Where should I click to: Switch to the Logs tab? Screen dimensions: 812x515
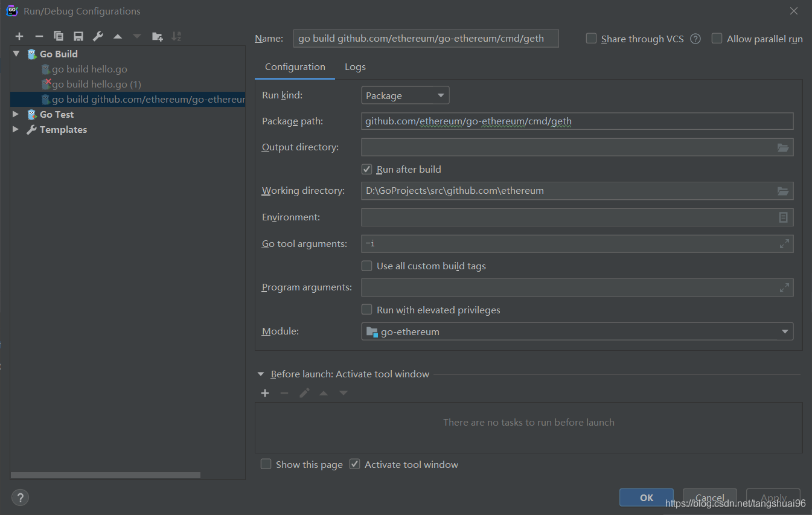click(x=355, y=67)
